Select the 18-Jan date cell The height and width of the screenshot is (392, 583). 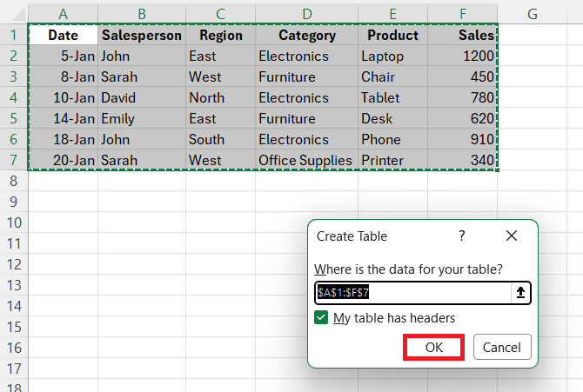pos(63,139)
